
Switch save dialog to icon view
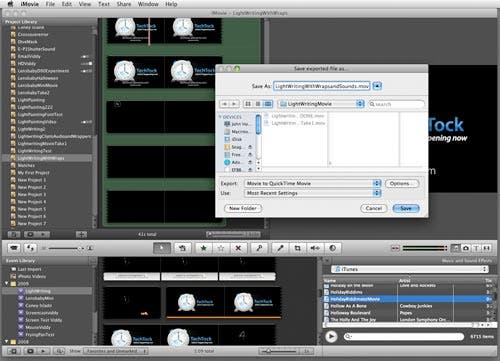coord(248,104)
